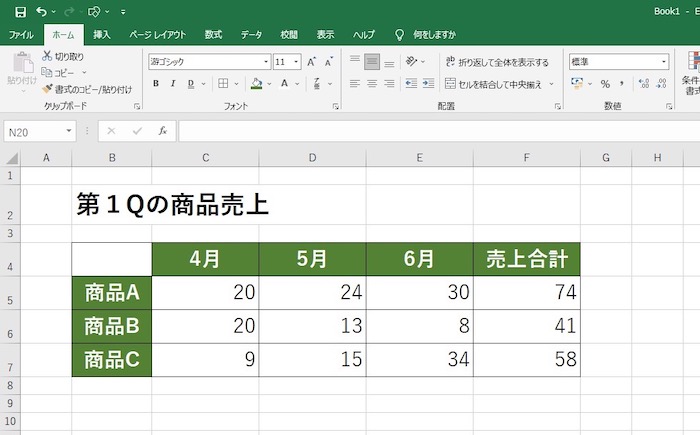The height and width of the screenshot is (435, 700).
Task: Open the font name 游ゴシック dropdown
Action: [x=266, y=62]
